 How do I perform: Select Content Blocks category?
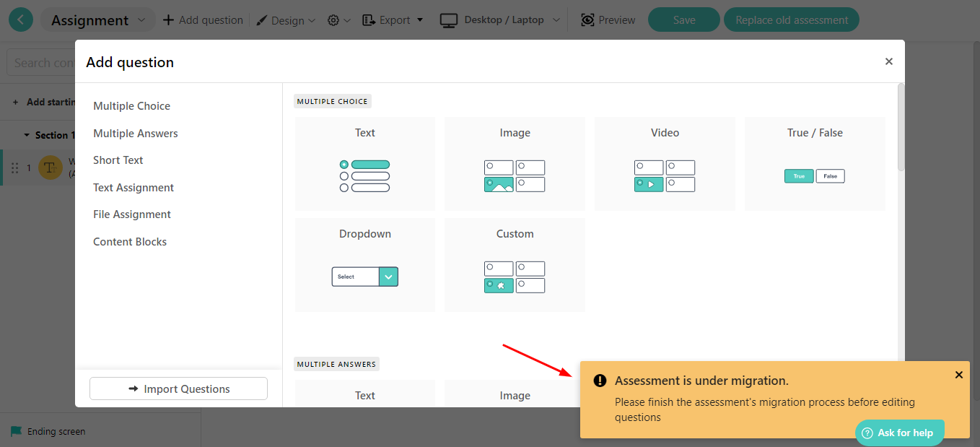[130, 242]
